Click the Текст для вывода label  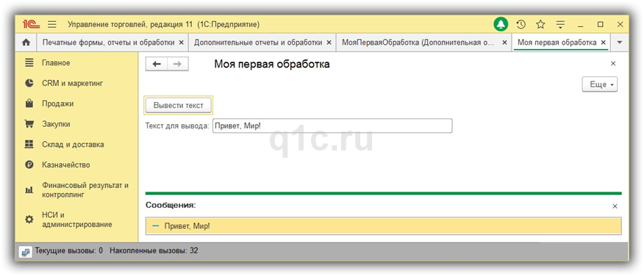tap(178, 126)
